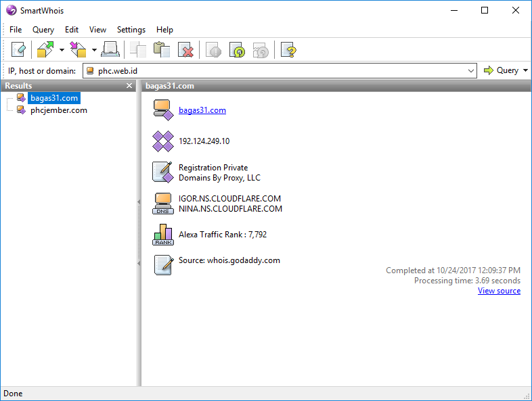Click the lower collapse arrow on the panel splitter

(x=139, y=263)
